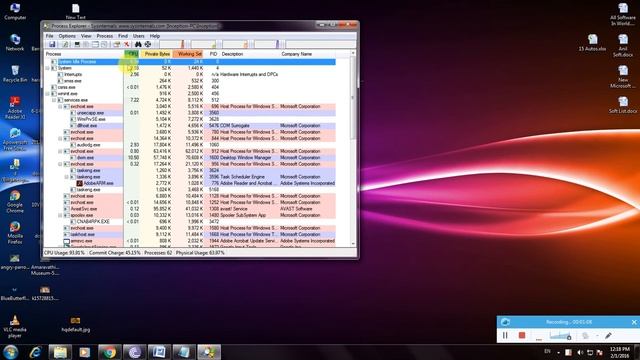
Task: Collapse the wininit.exe tree node
Action: coord(48,94)
